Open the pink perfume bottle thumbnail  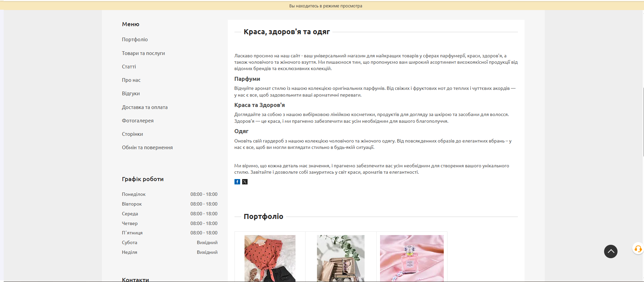tap(412, 258)
